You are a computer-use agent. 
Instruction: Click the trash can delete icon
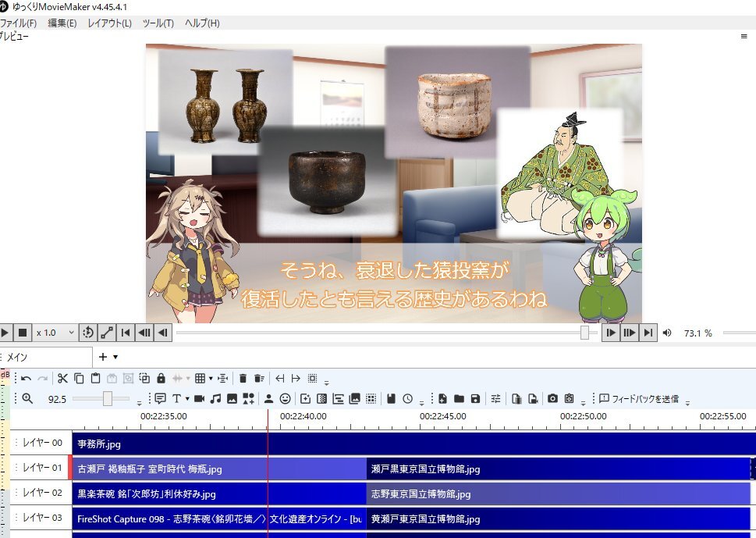(243, 379)
